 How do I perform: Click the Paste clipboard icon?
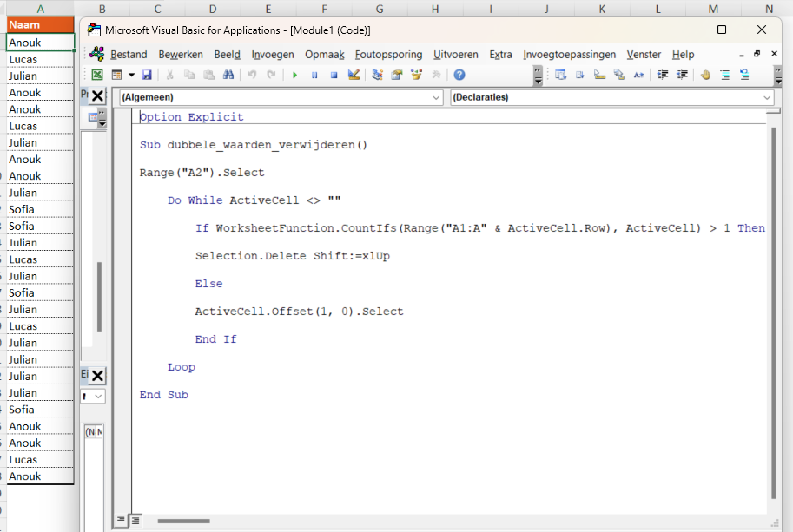[x=208, y=75]
